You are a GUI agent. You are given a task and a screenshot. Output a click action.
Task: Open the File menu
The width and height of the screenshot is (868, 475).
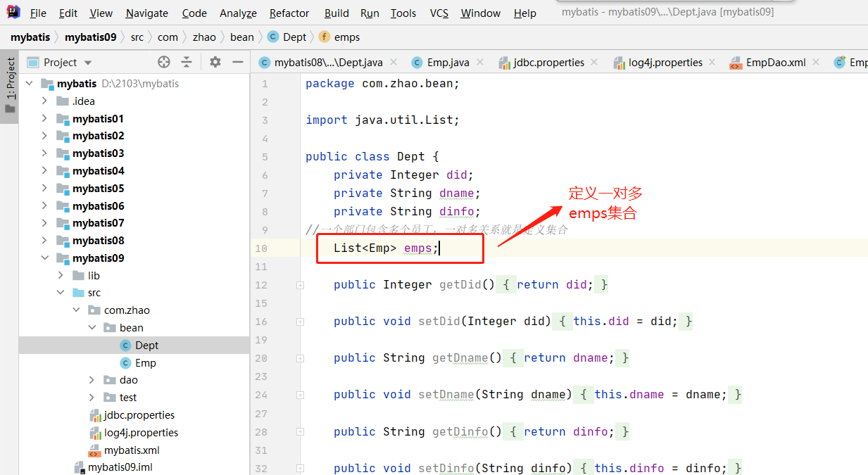pos(38,13)
